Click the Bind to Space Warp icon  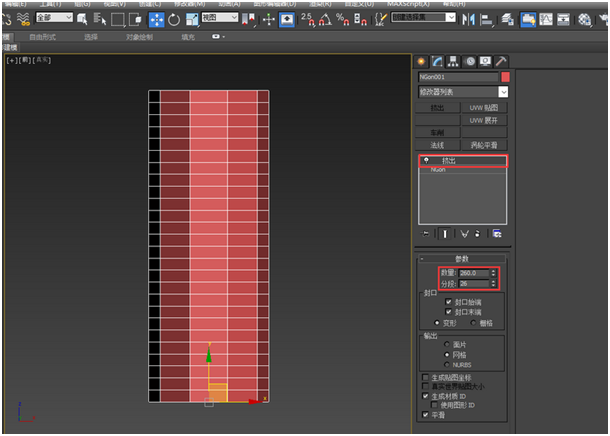tap(23, 19)
